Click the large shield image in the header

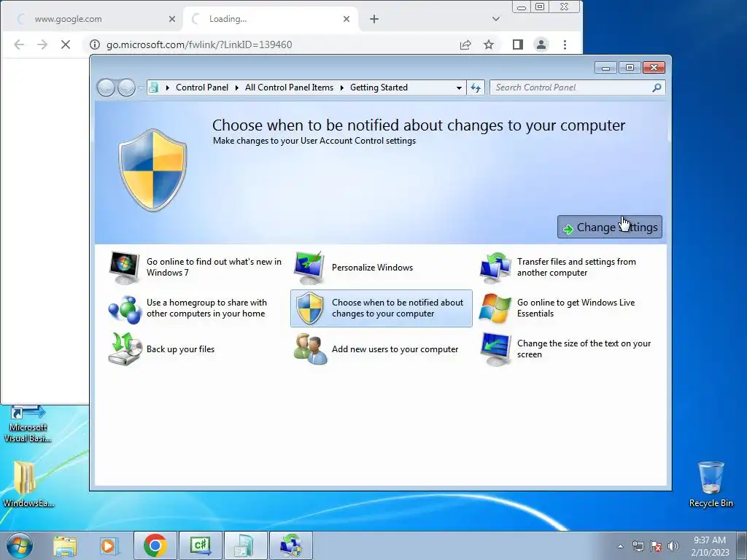152,170
